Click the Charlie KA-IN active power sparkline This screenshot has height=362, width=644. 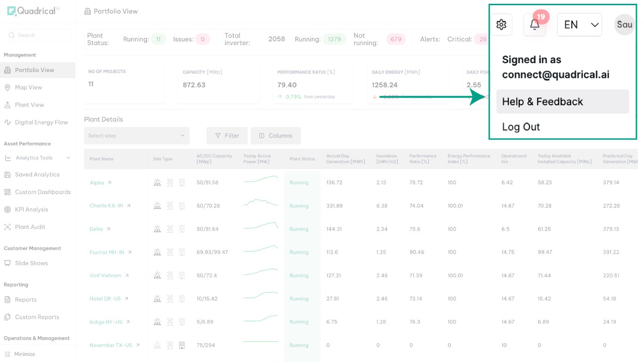(261, 203)
